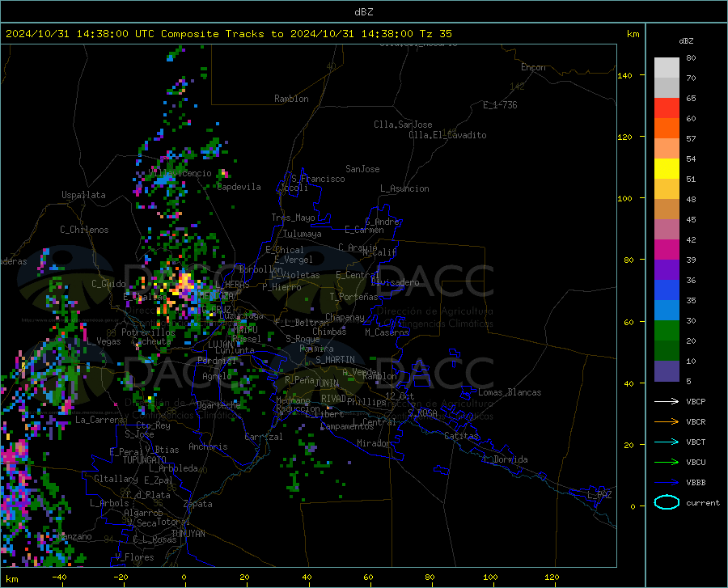Select the magenta 39–42 dBZ swatch
728x588 pixels.
point(667,250)
